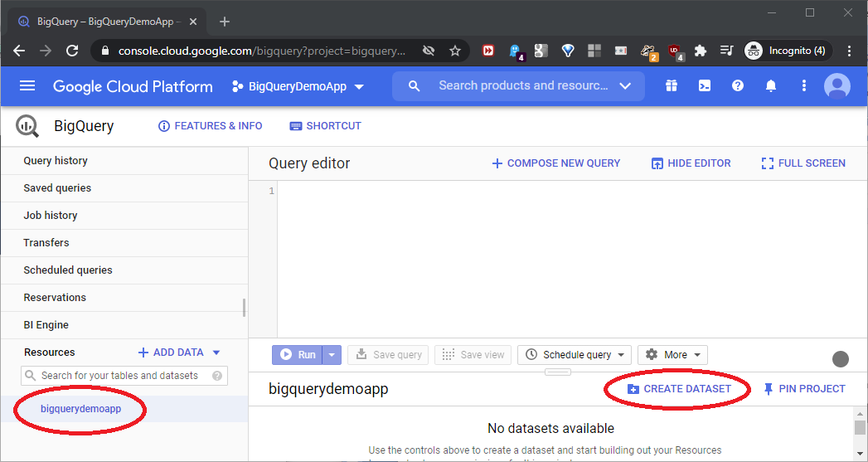The width and height of the screenshot is (868, 462).
Task: Activate Cloud Shell terminal icon
Action: point(704,86)
